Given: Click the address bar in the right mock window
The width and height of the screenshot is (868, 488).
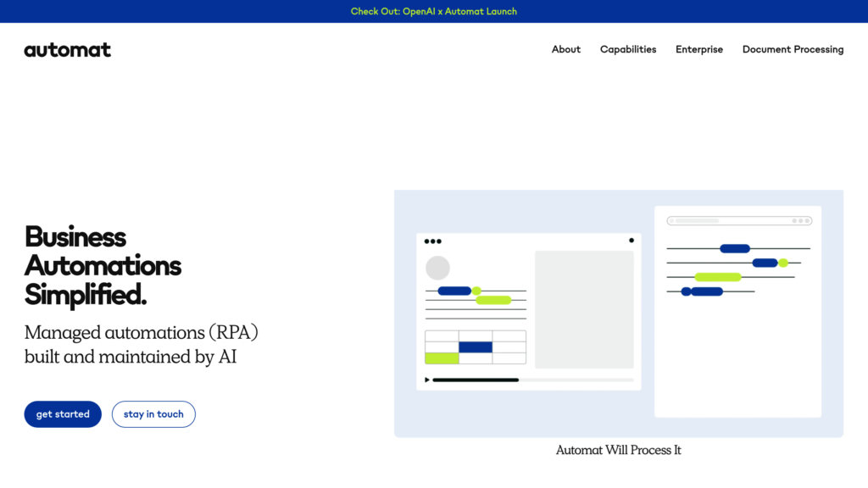Looking at the screenshot, I should pyautogui.click(x=739, y=221).
